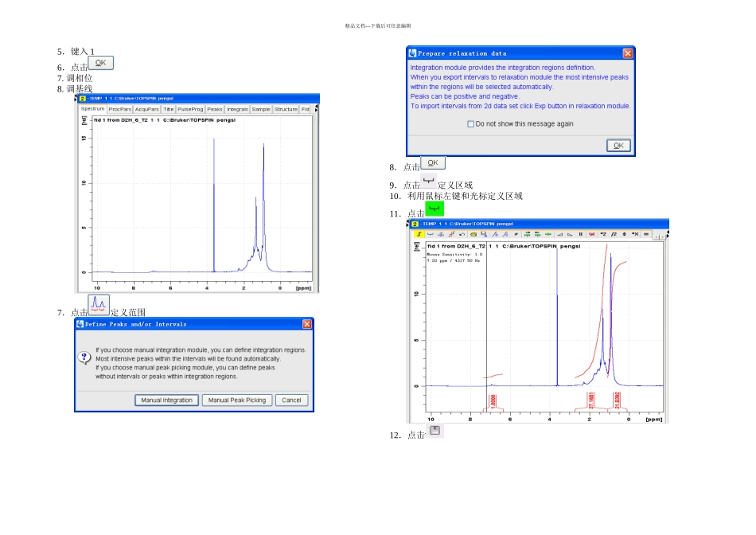Viewport: 756px width, 535px height.
Task: Click the save regions disk toolbar icon
Action: pos(484,234)
